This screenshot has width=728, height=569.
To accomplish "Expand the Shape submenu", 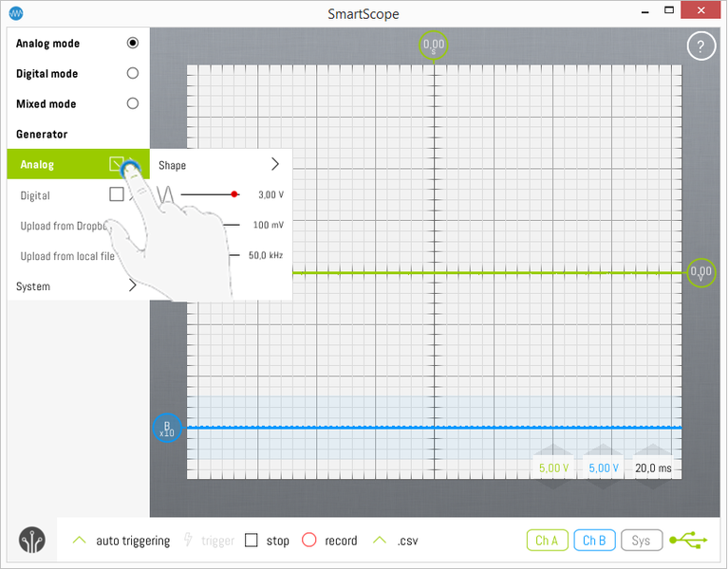I will pos(220,165).
